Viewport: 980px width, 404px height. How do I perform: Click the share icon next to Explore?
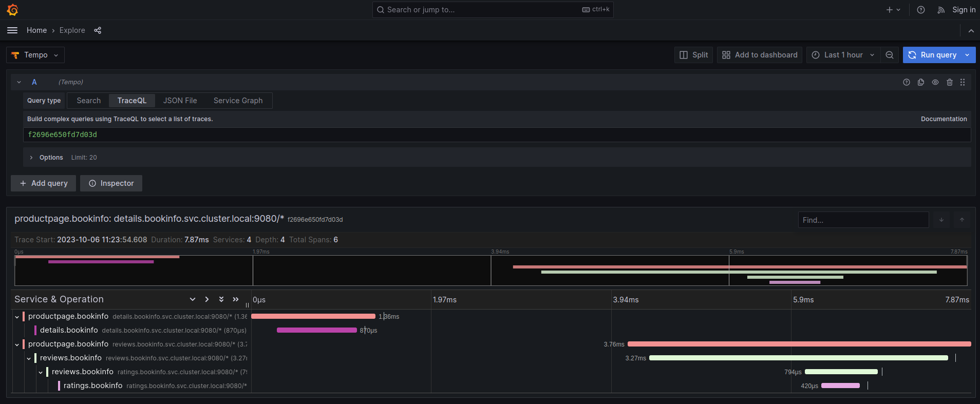tap(98, 30)
